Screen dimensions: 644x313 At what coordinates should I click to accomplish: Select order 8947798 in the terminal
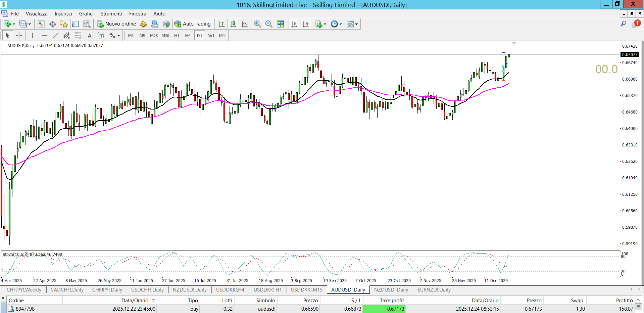(x=25, y=309)
